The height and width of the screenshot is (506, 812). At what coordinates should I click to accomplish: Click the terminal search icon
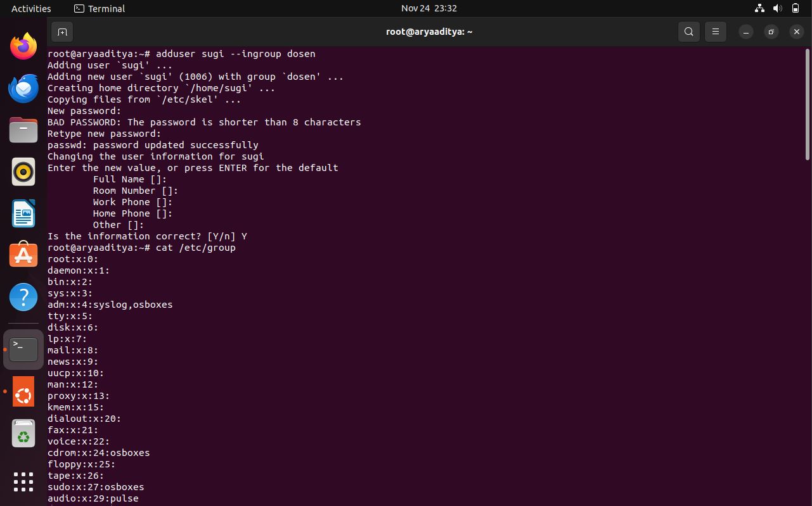(689, 32)
